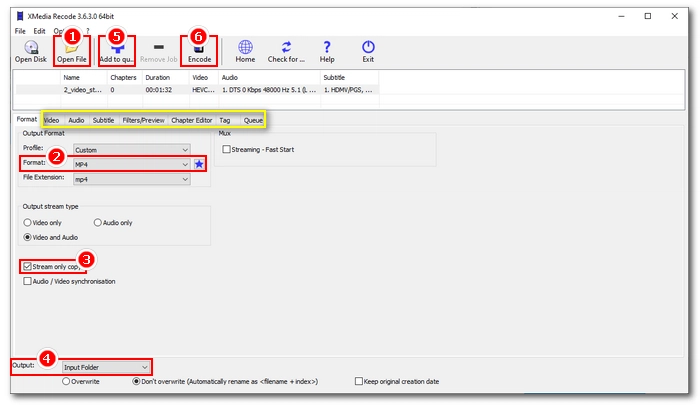Click the blue star favorite icon
The image size is (700, 405).
[199, 164]
